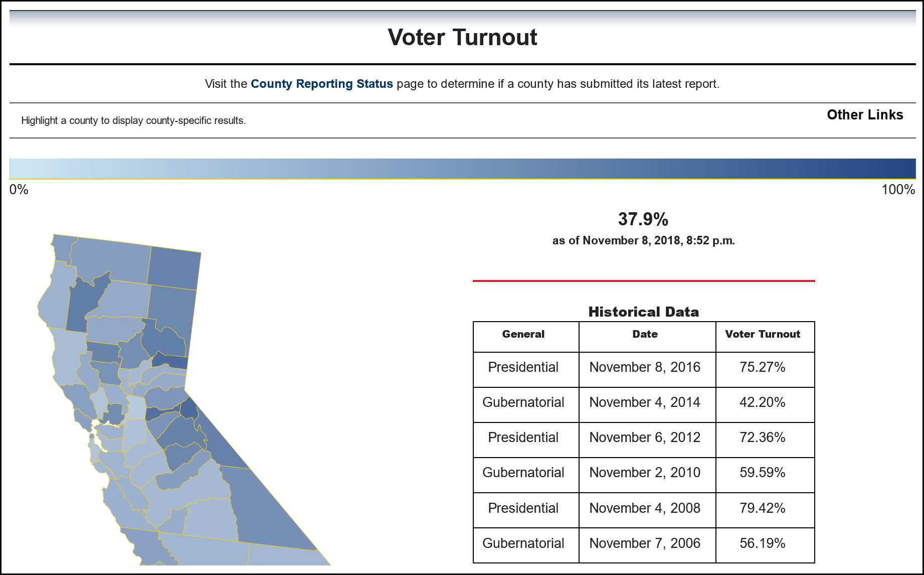Open the Other Links heading
924x575 pixels.
tap(865, 115)
